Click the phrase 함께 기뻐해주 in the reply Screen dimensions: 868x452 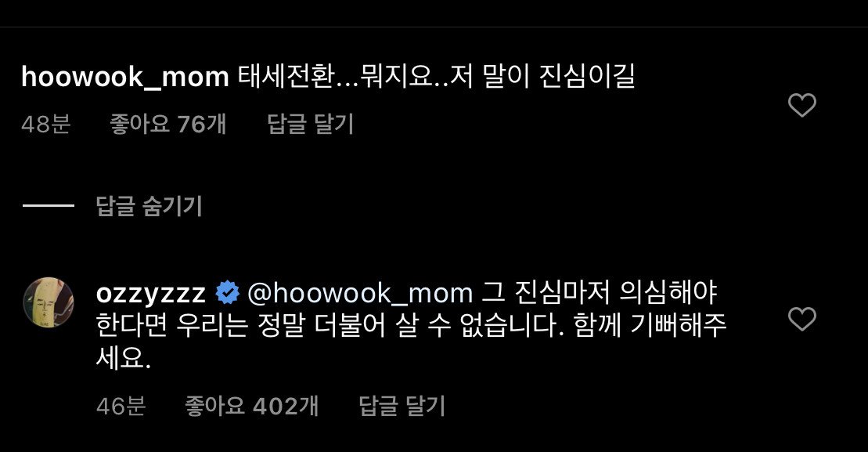tap(650, 326)
